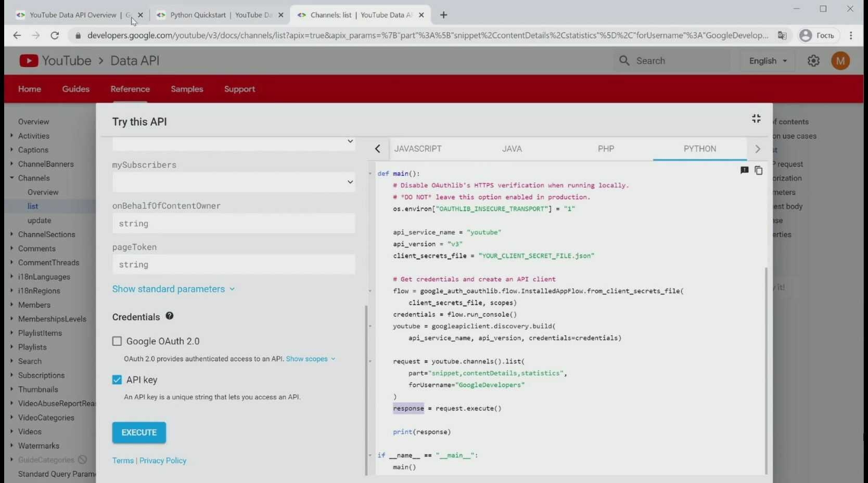The width and height of the screenshot is (868, 483).
Task: Switch to the PHP code tab
Action: [606, 149]
